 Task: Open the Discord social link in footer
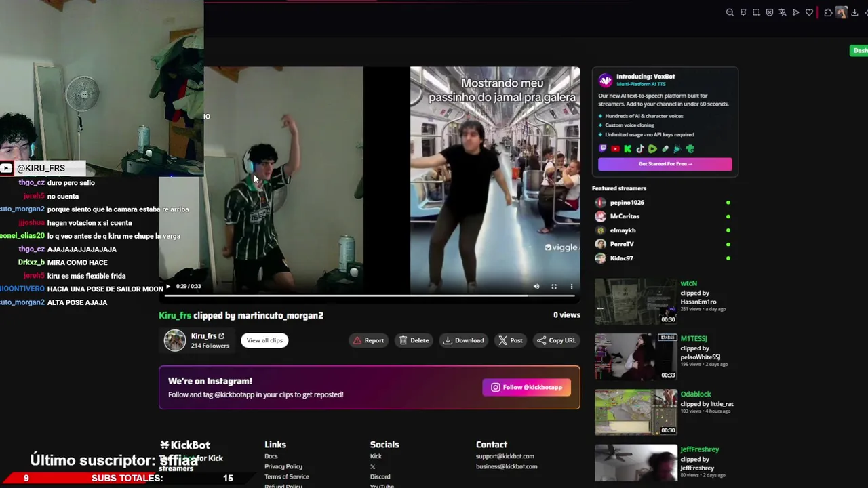pos(380,476)
